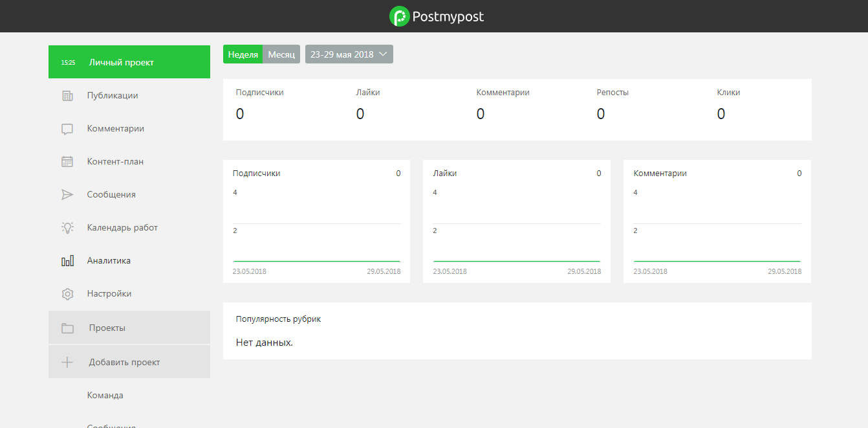Click the Аналитика bar chart icon
The width and height of the screenshot is (868, 428).
click(x=67, y=261)
